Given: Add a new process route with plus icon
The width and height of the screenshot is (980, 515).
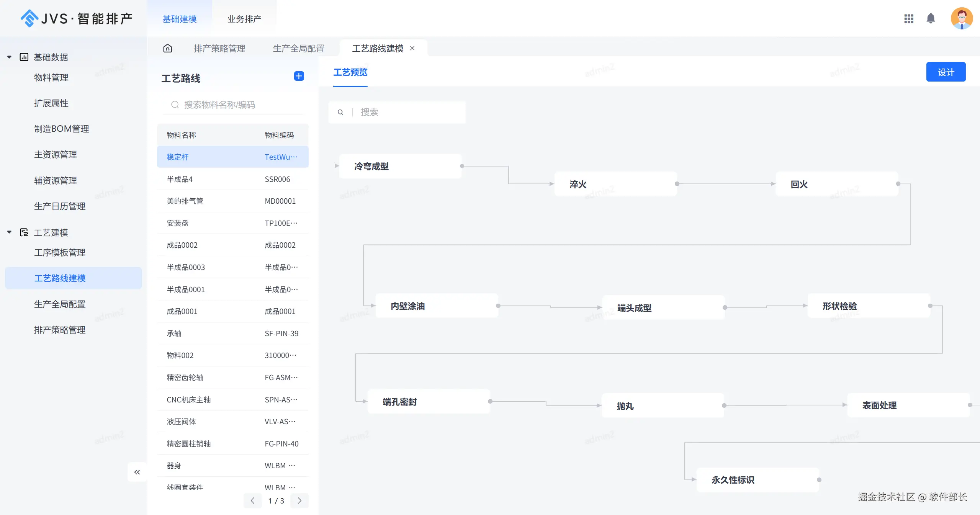Looking at the screenshot, I should 299,76.
